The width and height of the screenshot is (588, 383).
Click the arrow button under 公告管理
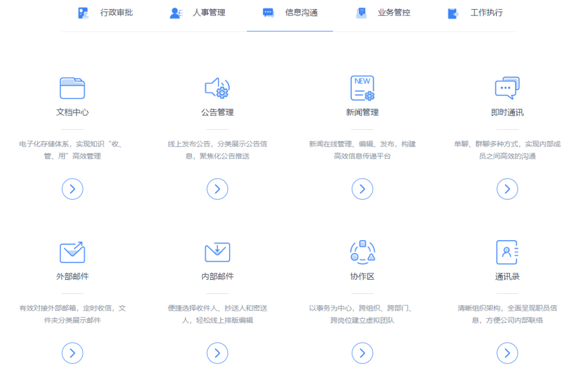[217, 189]
